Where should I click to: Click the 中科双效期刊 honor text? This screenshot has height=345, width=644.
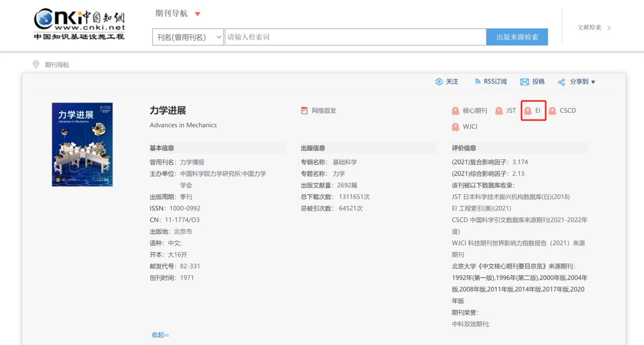click(470, 324)
